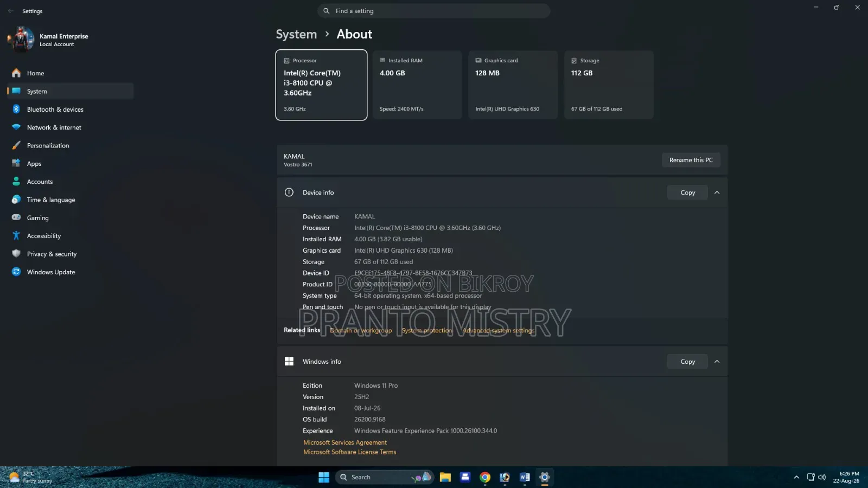
Task: Click the '64-bit operating system' System type value
Action: coord(418,296)
